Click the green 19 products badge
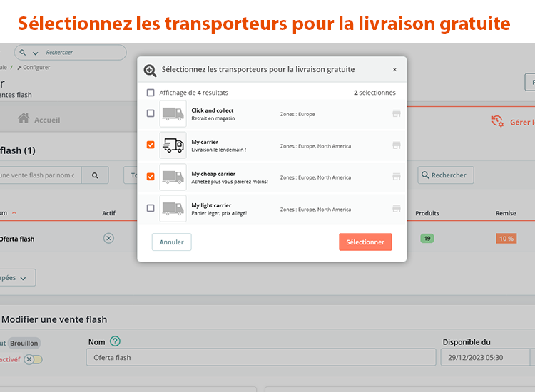This screenshot has height=392, width=535. pos(427,239)
